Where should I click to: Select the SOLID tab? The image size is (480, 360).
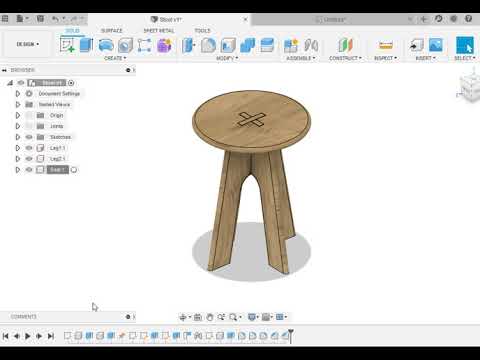[x=72, y=30]
